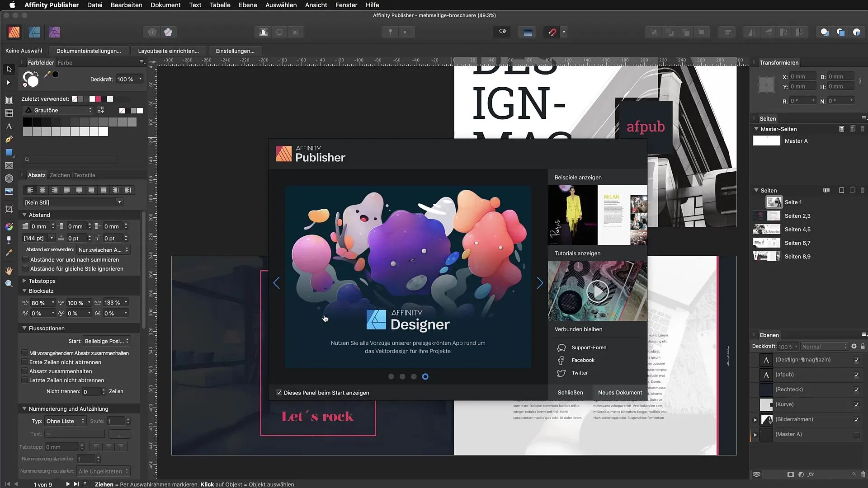This screenshot has width=868, height=488.
Task: Open the Tabelle menu
Action: pyautogui.click(x=220, y=5)
